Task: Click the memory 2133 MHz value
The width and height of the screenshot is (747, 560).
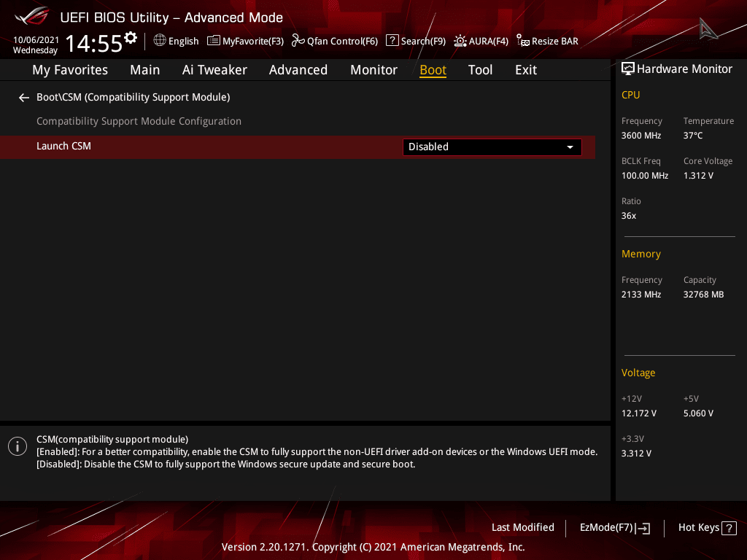Action: [x=641, y=295]
